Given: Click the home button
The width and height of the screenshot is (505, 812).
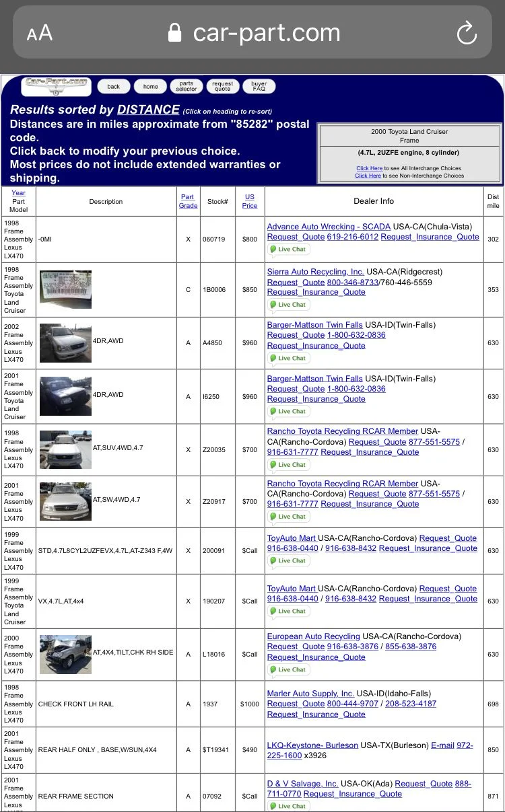Looking at the screenshot, I should coord(150,86).
